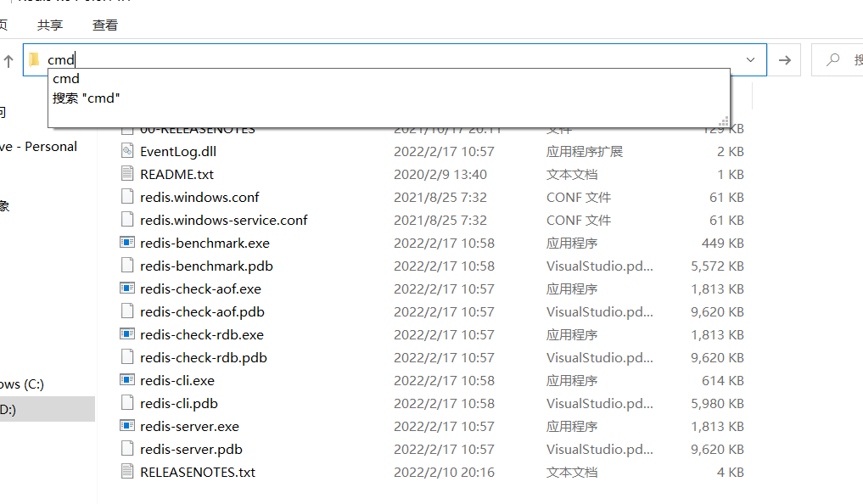Click the 2 KB size value
Screen dimensions: 863x504
click(x=731, y=151)
